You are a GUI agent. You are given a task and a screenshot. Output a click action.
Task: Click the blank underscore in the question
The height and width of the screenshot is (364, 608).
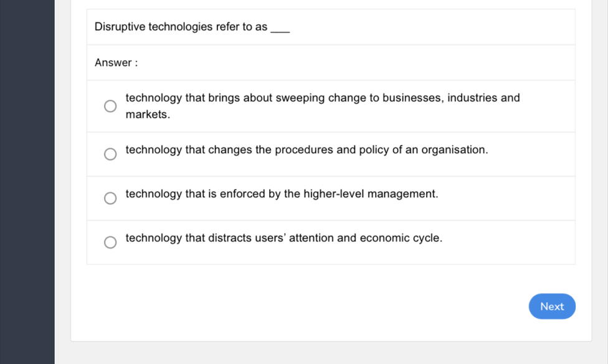click(x=281, y=29)
